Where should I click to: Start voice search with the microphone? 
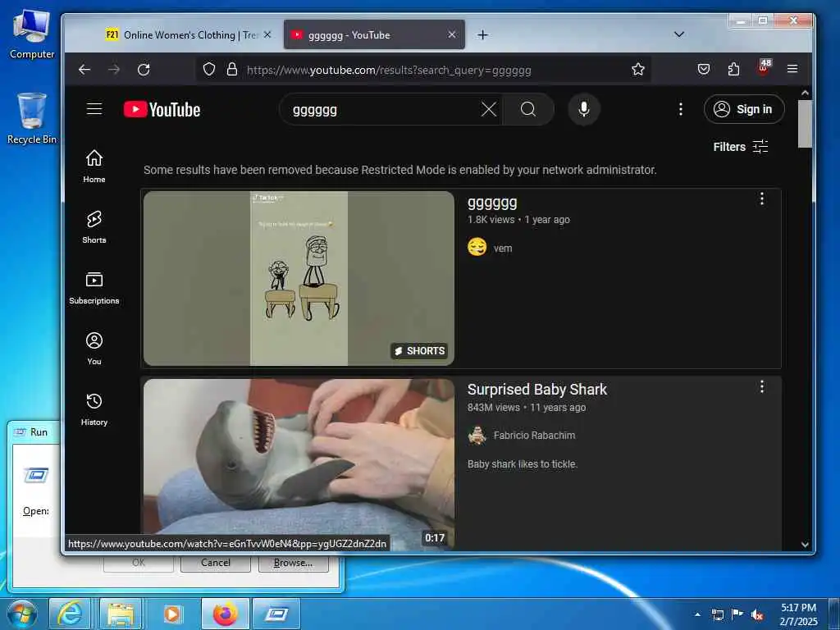(x=584, y=109)
